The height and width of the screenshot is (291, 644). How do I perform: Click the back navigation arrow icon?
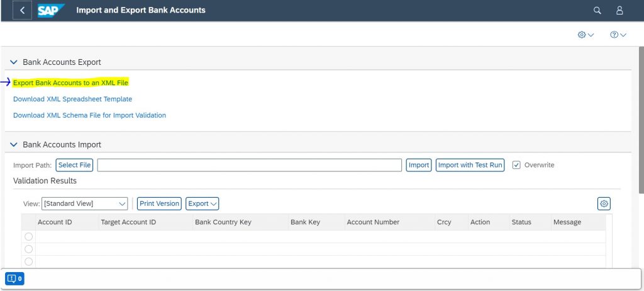[x=22, y=10]
